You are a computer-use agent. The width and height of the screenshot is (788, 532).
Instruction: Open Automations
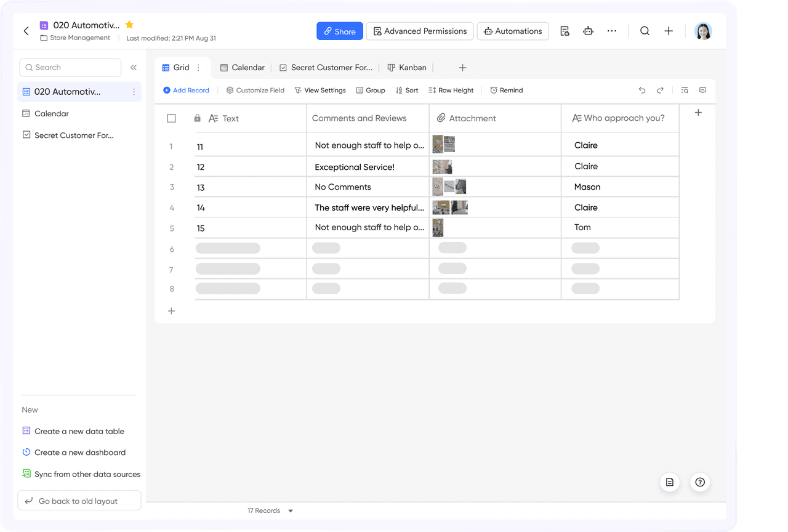[513, 31]
